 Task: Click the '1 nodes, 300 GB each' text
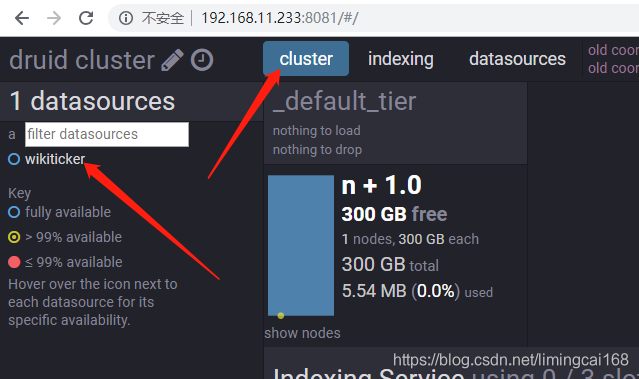pyautogui.click(x=410, y=239)
